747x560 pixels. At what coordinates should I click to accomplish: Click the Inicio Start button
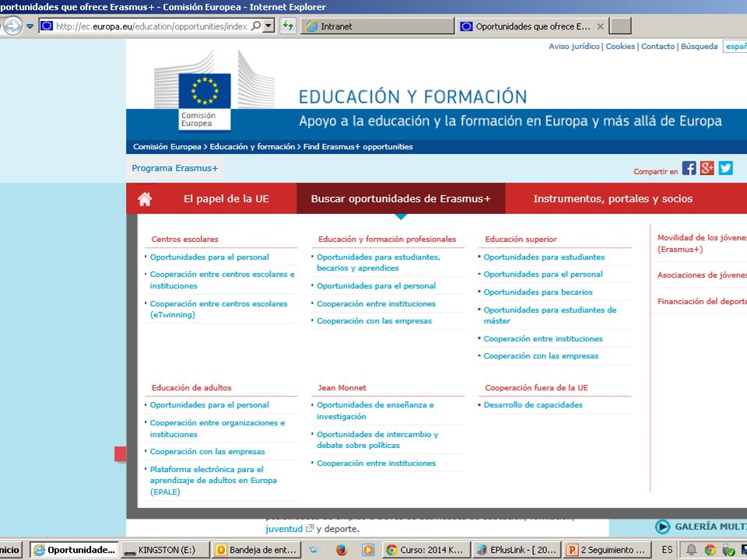pyautogui.click(x=9, y=550)
